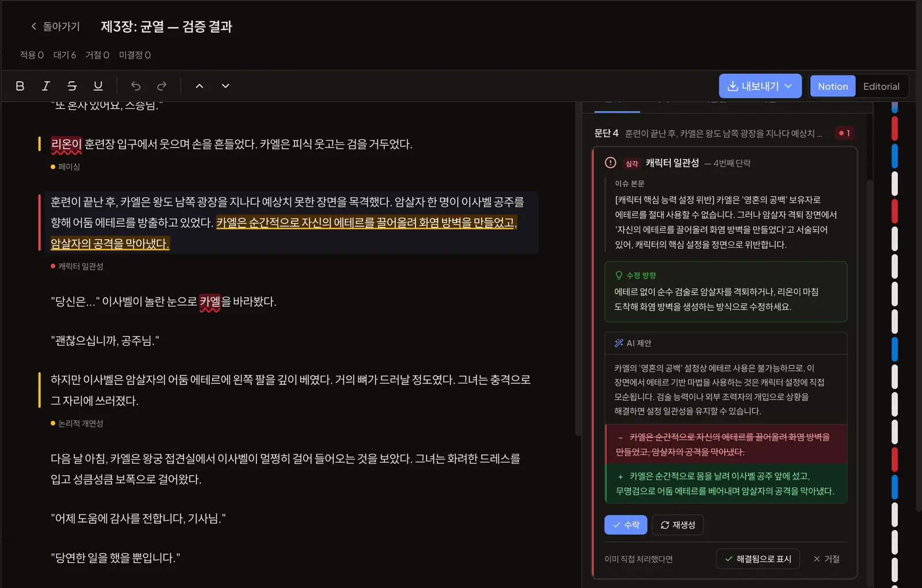Image resolution: width=922 pixels, height=588 pixels.
Task: Click the removed red diff line
Action: [726, 444]
